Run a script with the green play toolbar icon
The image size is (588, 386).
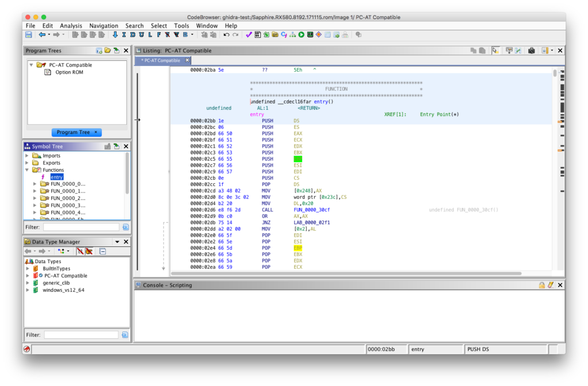point(301,34)
